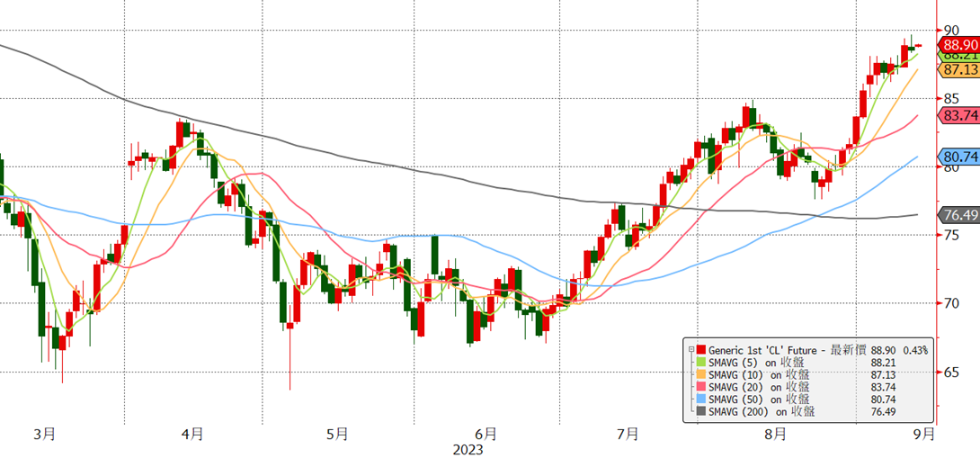The height and width of the screenshot is (458, 980).
Task: Click the pink 83.74 axis price tag
Action: click(958, 115)
